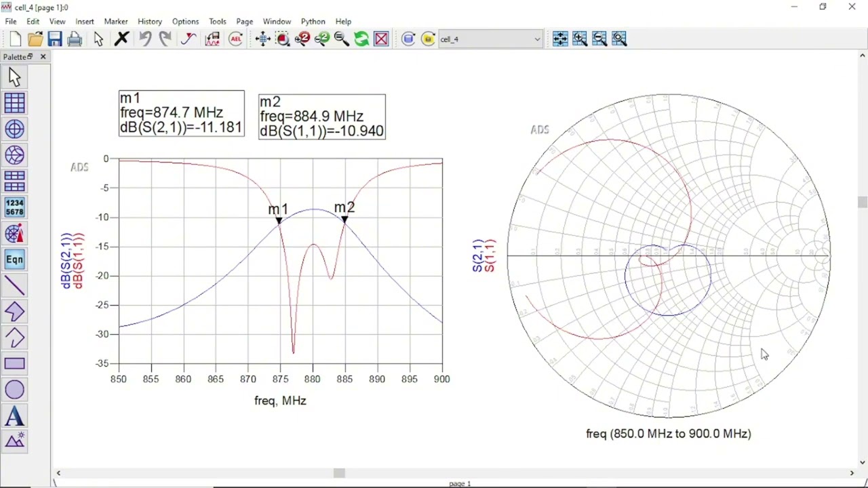The width and height of the screenshot is (868, 488).
Task: Save the data display
Action: 55,39
